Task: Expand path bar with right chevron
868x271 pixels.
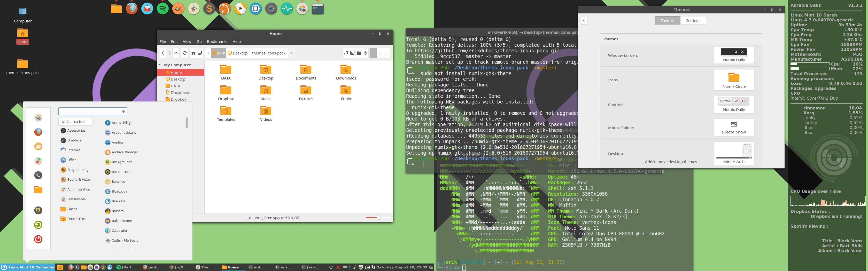Action: 291,53
